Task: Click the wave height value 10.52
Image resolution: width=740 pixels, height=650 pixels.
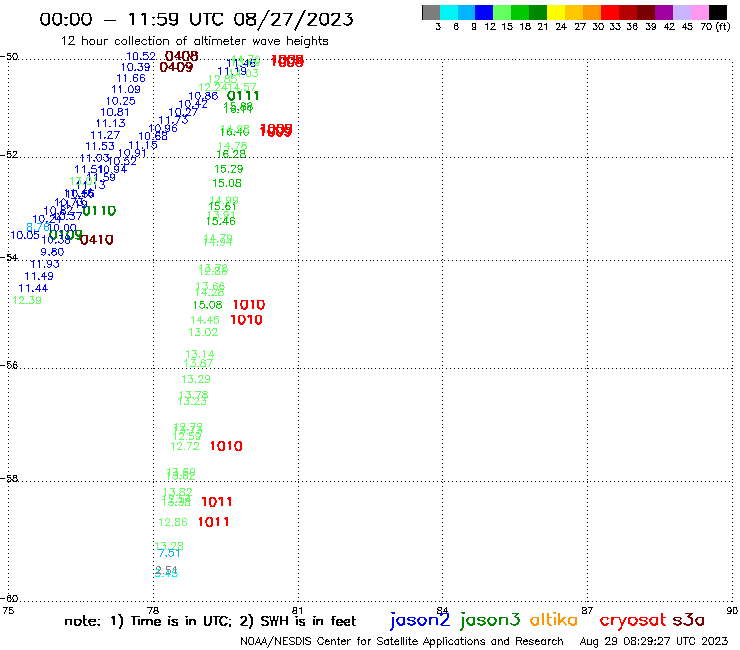Action: coord(141,56)
